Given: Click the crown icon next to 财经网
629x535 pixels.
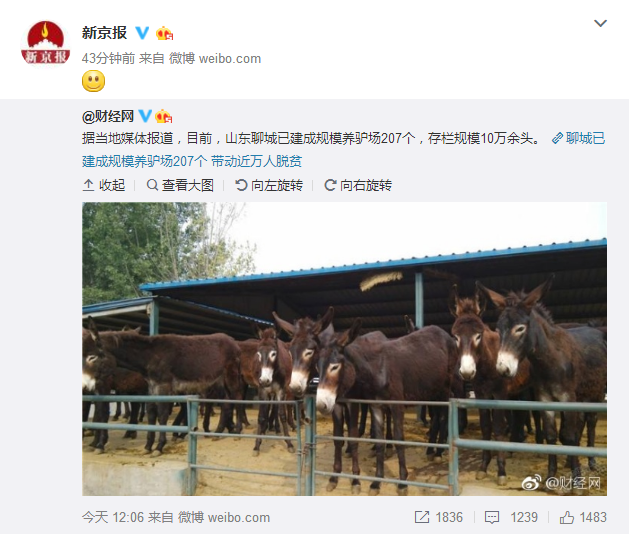Looking at the screenshot, I should click(x=164, y=116).
